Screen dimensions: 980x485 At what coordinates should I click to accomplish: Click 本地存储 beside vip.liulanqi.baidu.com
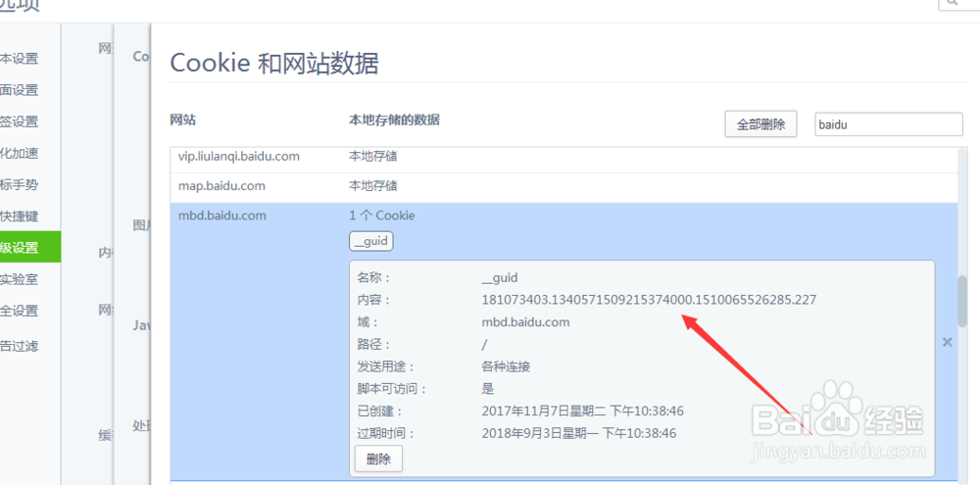373,156
